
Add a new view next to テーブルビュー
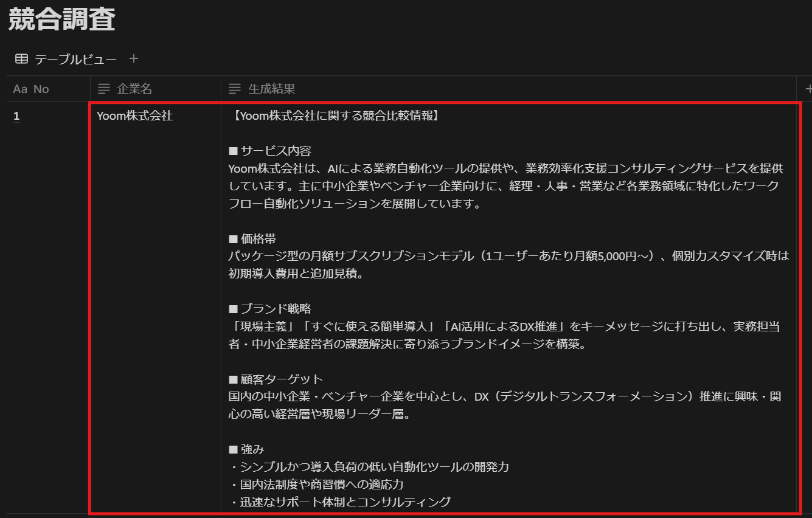(x=134, y=59)
